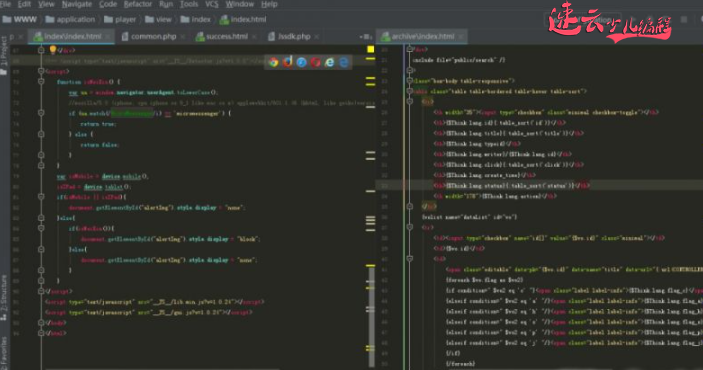Open page in Edge browser icon

click(x=344, y=62)
